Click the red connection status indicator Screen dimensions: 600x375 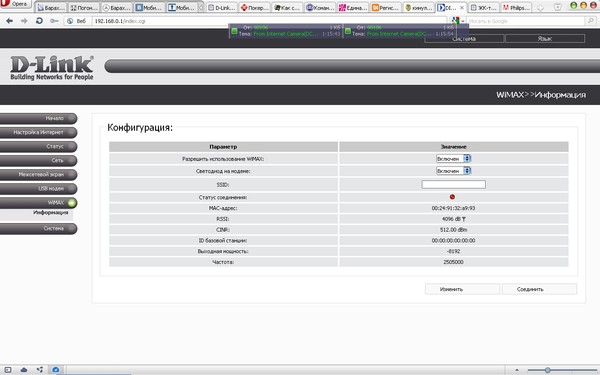(452, 197)
